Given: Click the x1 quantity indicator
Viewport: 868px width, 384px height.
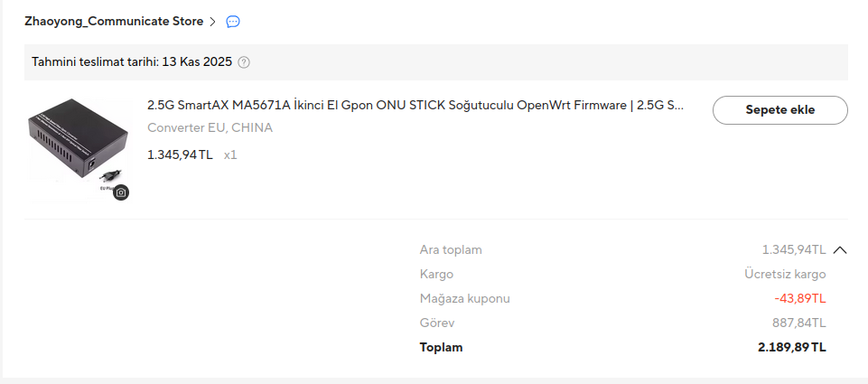Looking at the screenshot, I should click(x=230, y=155).
